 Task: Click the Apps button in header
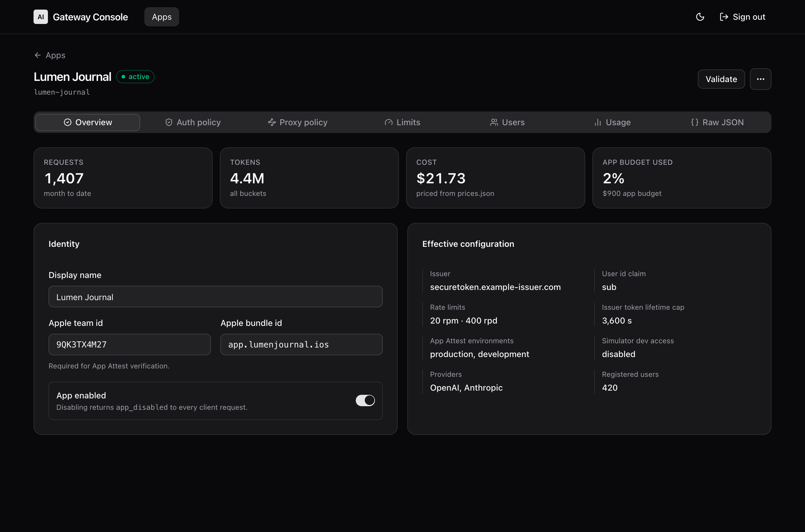161,17
